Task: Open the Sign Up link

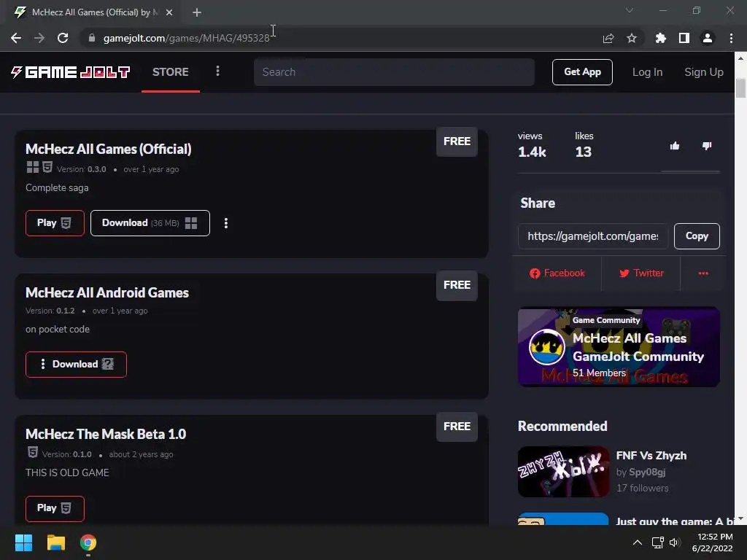Action: click(x=704, y=72)
